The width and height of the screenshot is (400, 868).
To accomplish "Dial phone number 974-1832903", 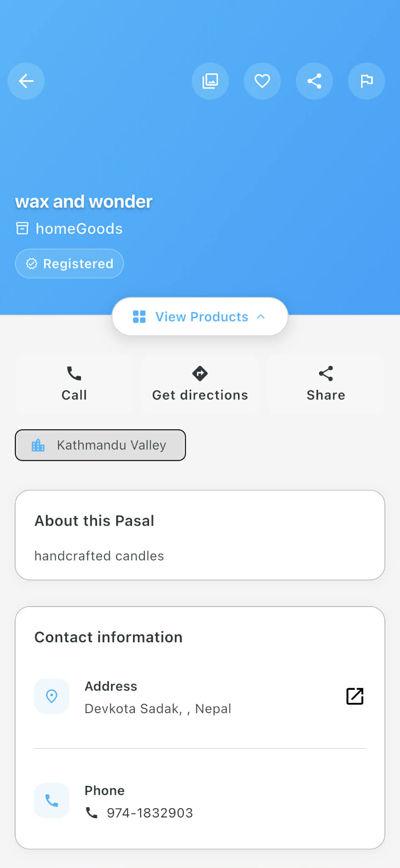I will [x=150, y=813].
